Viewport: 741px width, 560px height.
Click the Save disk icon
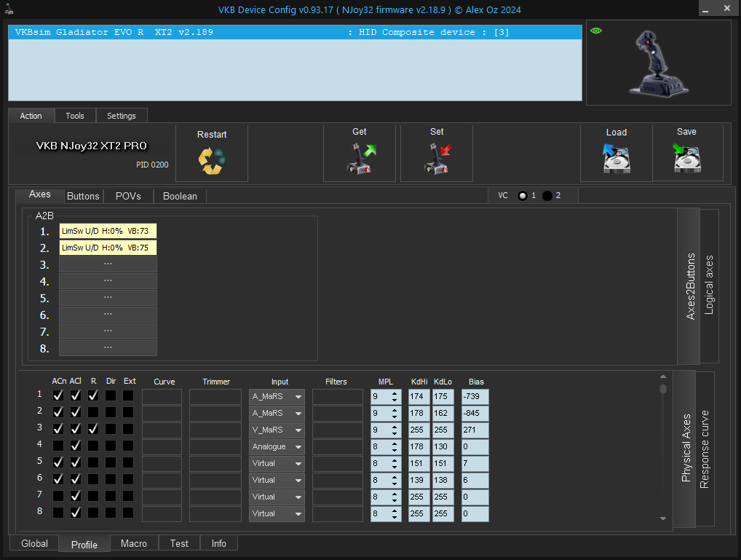click(686, 158)
